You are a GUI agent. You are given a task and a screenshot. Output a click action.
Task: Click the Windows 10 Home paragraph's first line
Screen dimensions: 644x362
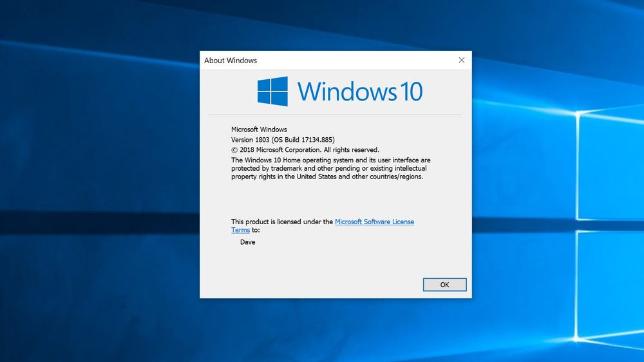pos(330,160)
